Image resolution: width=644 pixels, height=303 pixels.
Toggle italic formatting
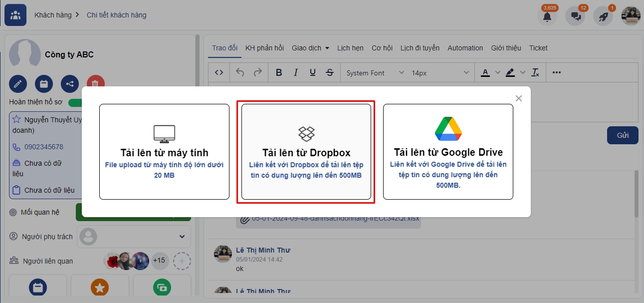(296, 72)
